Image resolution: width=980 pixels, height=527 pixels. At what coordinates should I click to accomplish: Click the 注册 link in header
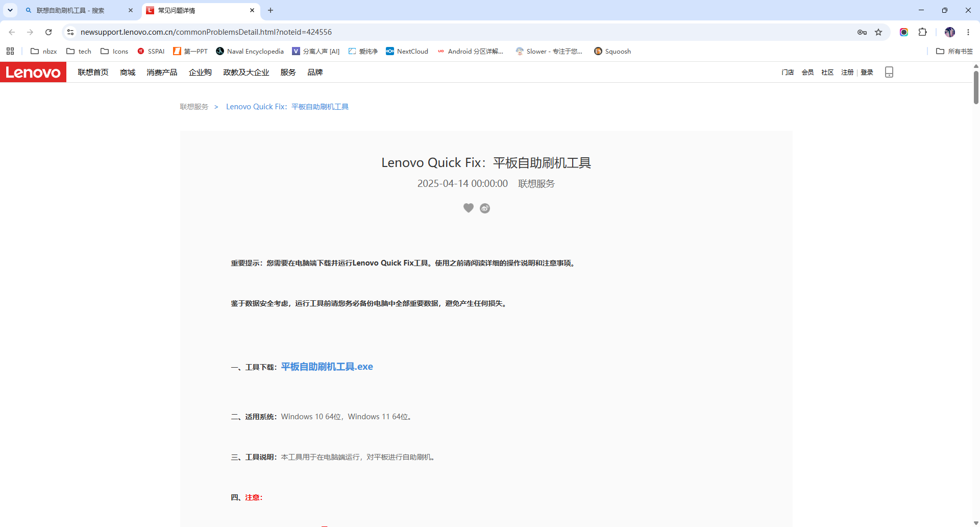tap(847, 72)
